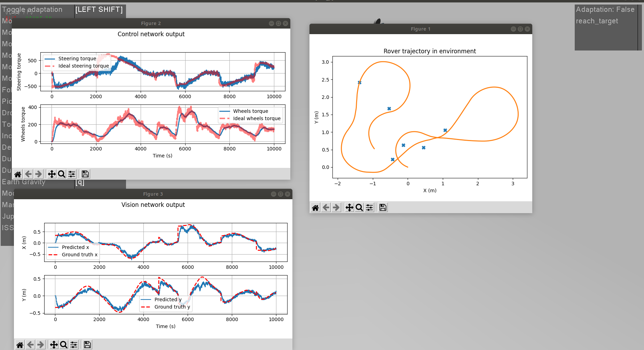Click the Earth Gravity entry

pyautogui.click(x=24, y=182)
